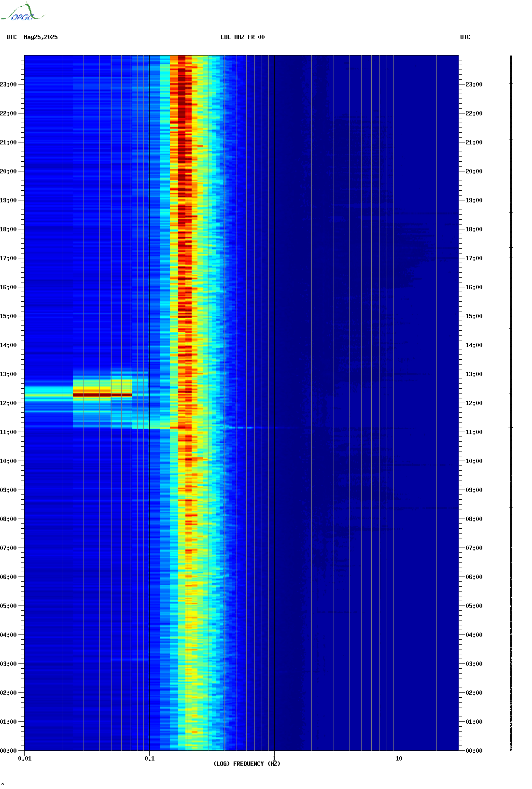Click the left 14:00 time label
Screen dimensions: 532x789
[8, 345]
